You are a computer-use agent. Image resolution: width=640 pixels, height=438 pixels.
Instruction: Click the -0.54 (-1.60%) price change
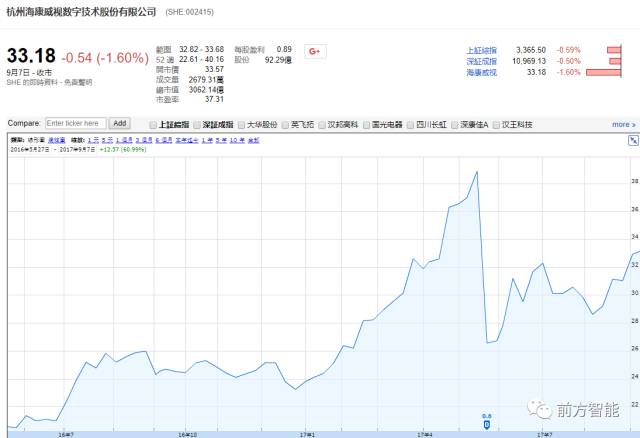[x=105, y=58]
